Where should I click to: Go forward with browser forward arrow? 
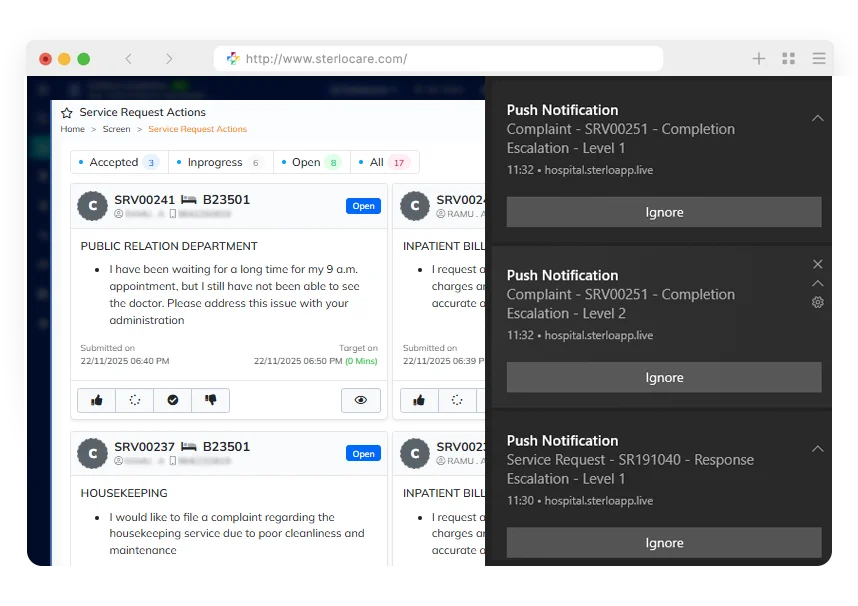[x=169, y=59]
